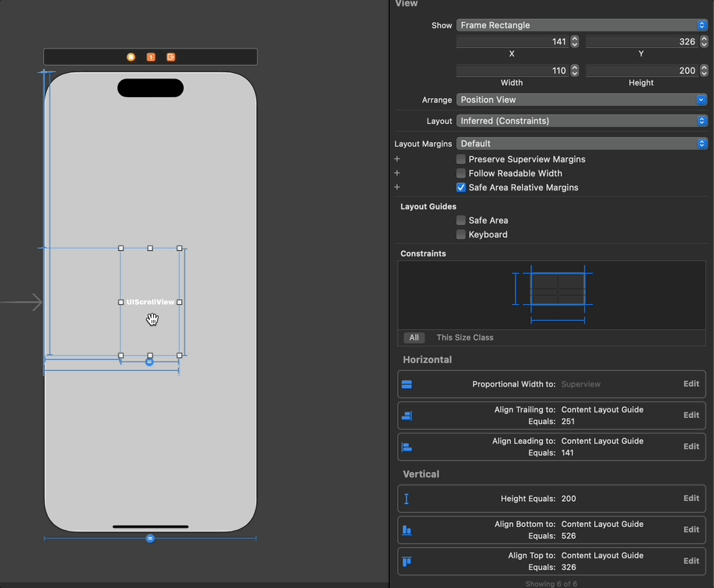Select the This Size Class tab
Viewport: 714px width, 588px height.
pos(465,338)
